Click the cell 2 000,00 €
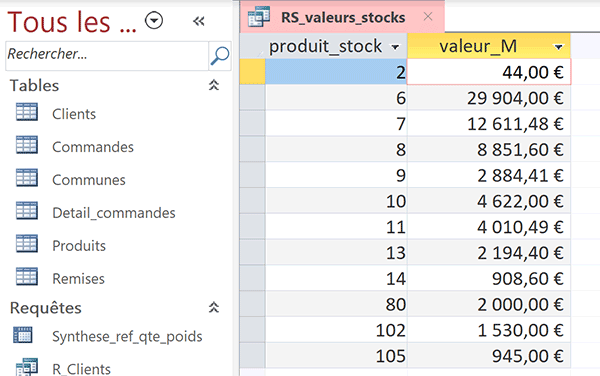 pyautogui.click(x=489, y=304)
